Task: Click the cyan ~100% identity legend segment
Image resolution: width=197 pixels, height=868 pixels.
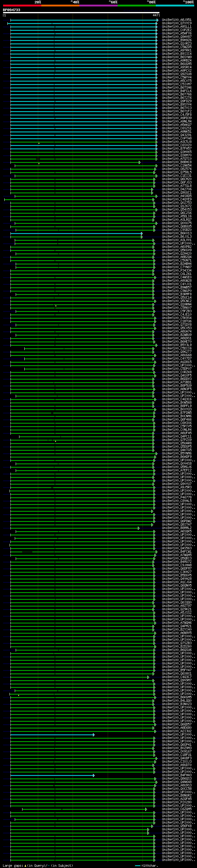Action: [x=175, y=6]
